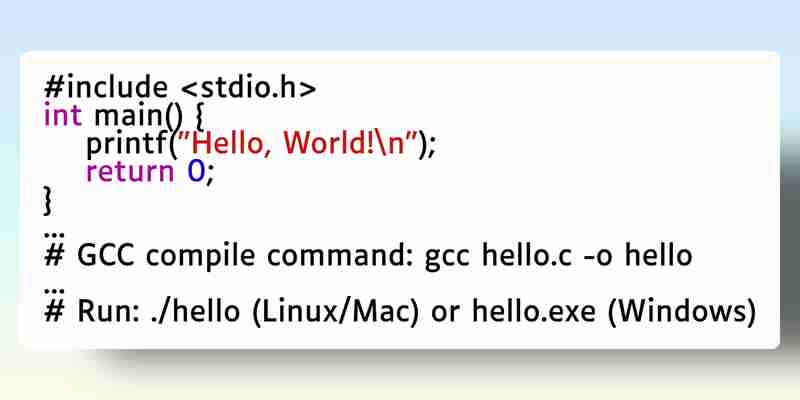Click the <stdio.h> header text
This screenshot has height=400, width=800.
pyautogui.click(x=248, y=87)
